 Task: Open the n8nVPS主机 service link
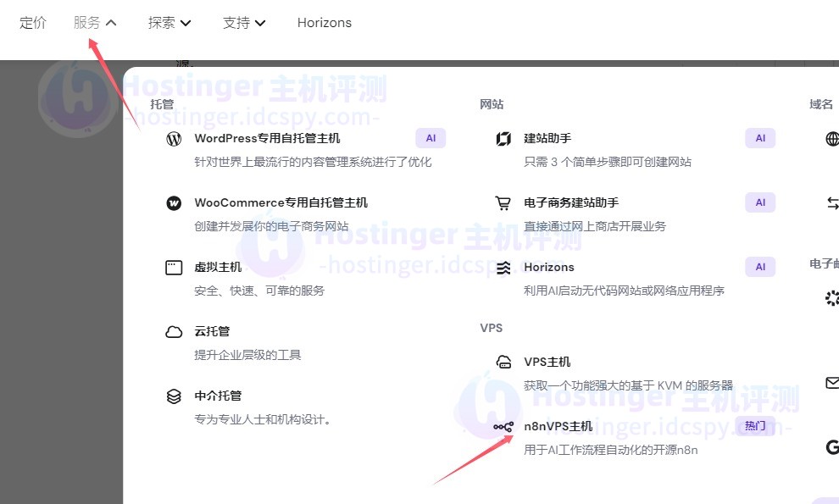click(558, 426)
